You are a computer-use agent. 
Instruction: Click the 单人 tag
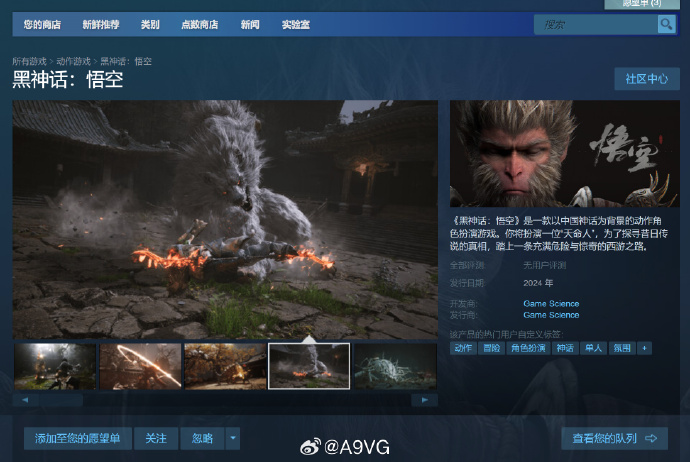[x=593, y=348]
